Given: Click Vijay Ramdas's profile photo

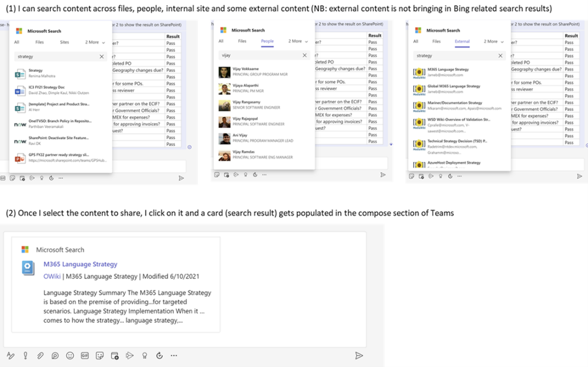Looking at the screenshot, I should click(x=225, y=155).
